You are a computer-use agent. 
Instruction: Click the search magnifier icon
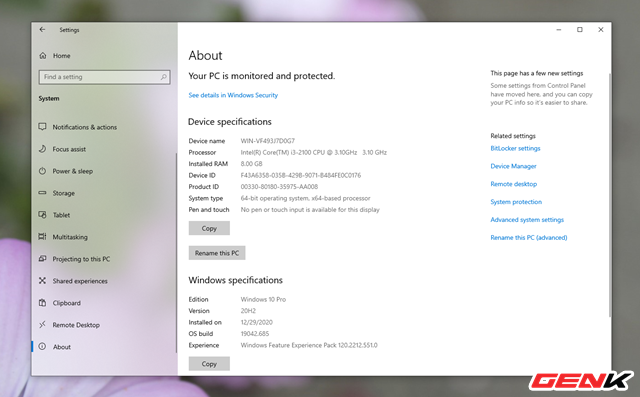pyautogui.click(x=163, y=77)
